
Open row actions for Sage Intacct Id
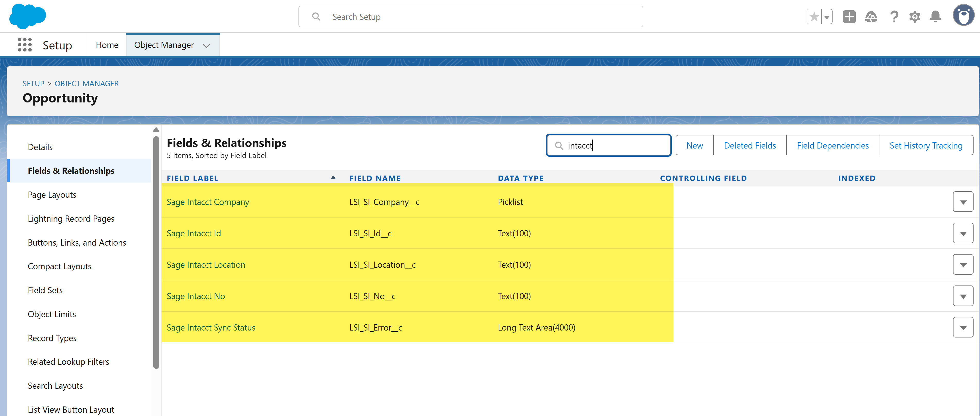click(963, 233)
